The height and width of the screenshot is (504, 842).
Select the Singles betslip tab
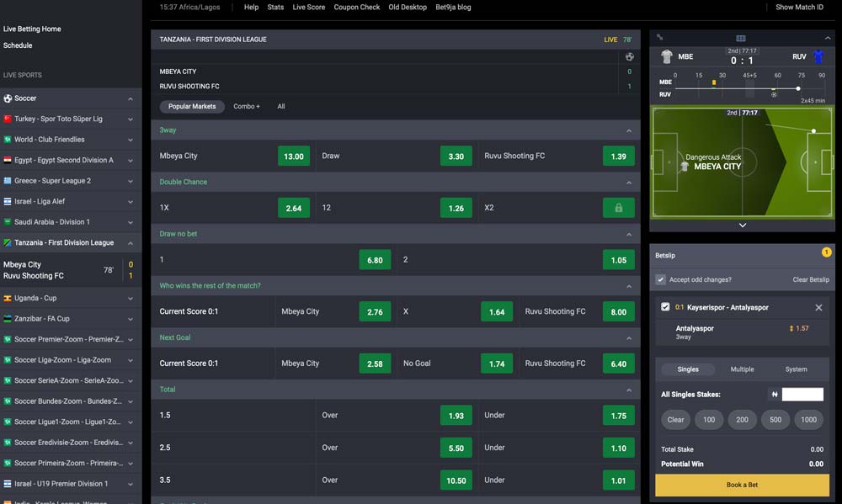tap(688, 369)
